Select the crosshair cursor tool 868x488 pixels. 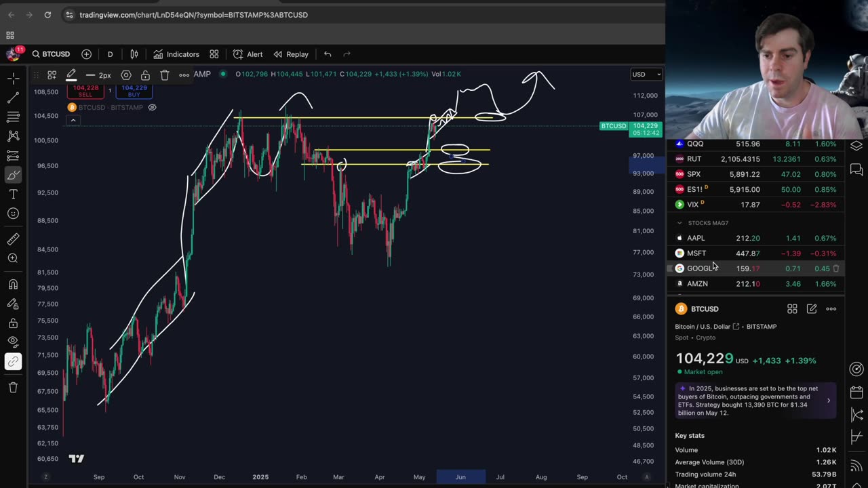click(x=13, y=79)
